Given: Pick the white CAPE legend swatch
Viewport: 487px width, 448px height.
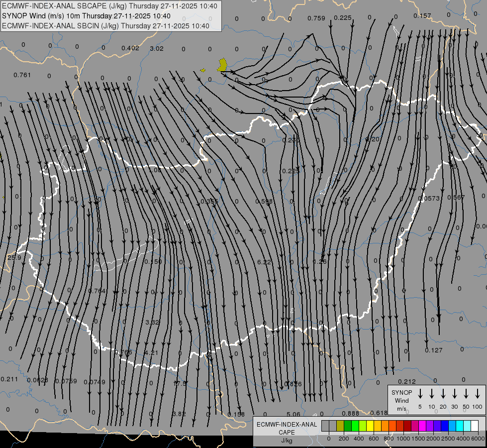Looking at the screenshot, I should coord(475,426).
